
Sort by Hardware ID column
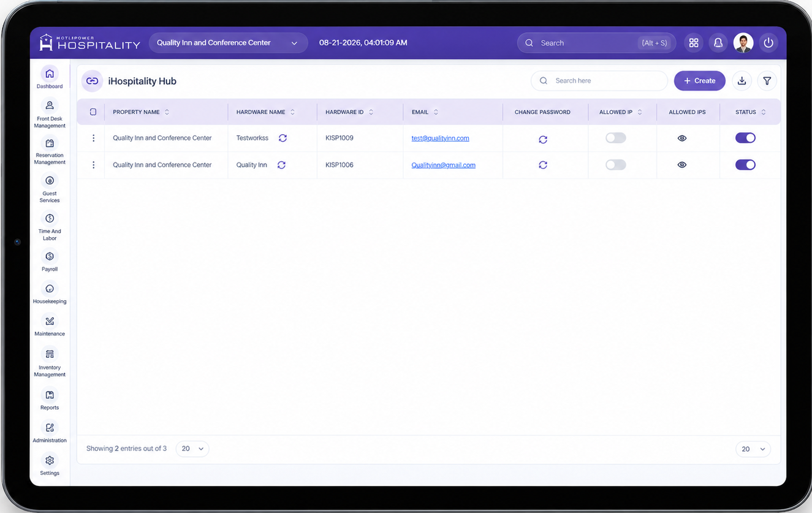[371, 112]
